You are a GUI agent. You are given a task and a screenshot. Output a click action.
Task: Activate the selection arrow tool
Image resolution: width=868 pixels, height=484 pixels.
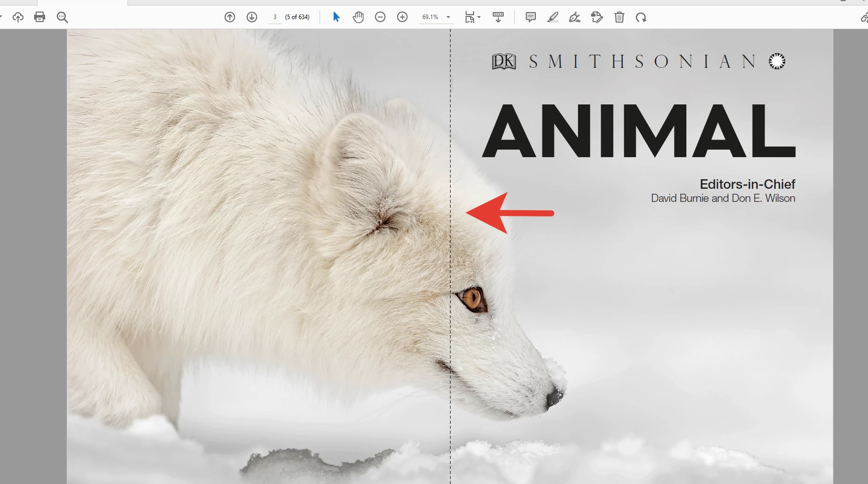(x=336, y=17)
